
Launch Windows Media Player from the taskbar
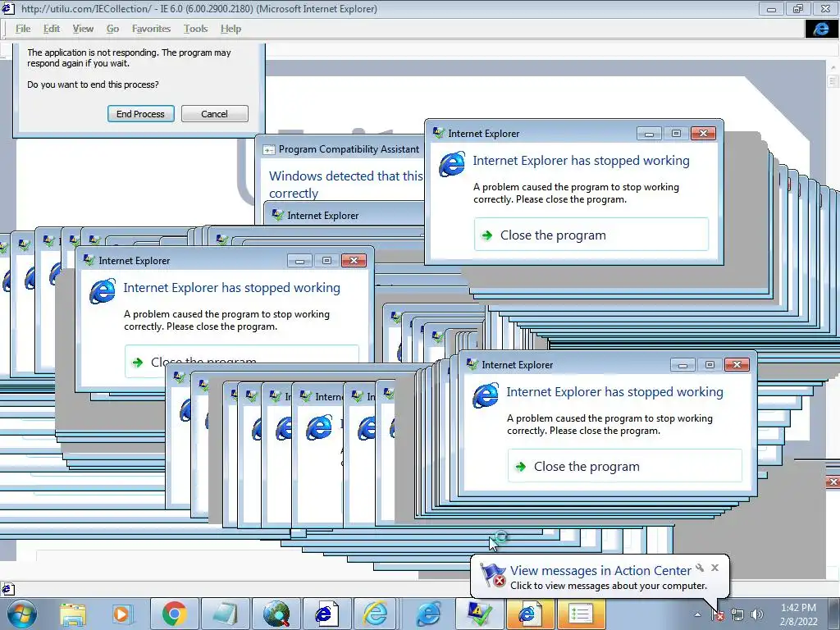pos(121,614)
